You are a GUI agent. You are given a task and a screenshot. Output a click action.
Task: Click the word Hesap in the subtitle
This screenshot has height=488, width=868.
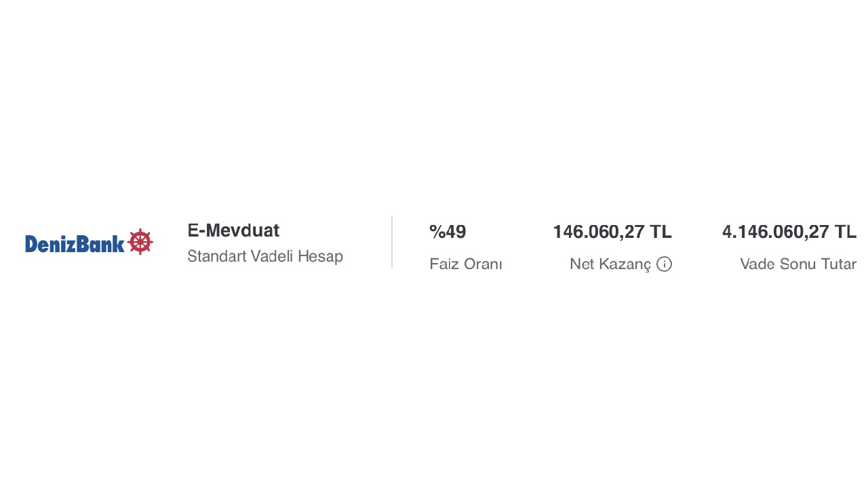tap(320, 256)
